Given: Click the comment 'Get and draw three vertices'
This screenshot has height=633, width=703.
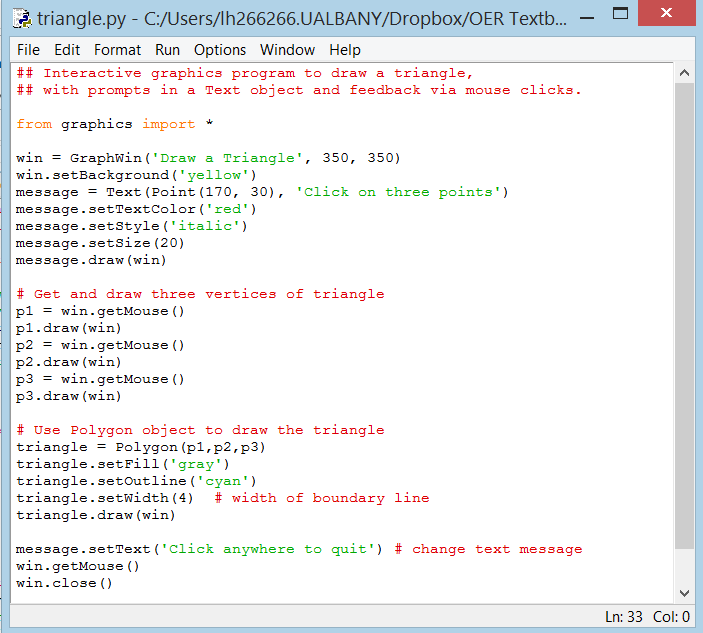Looking at the screenshot, I should tap(200, 294).
